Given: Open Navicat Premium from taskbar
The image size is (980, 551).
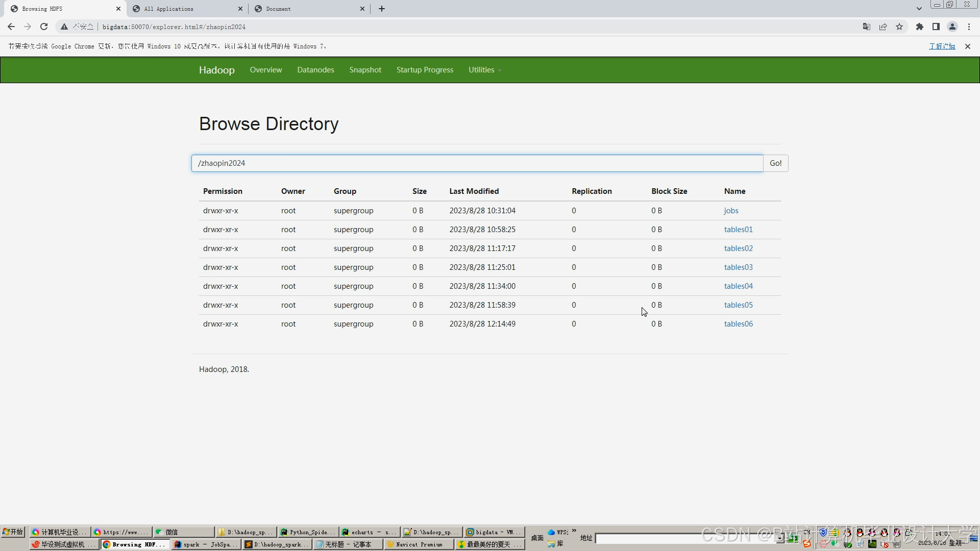Looking at the screenshot, I should pos(419,544).
